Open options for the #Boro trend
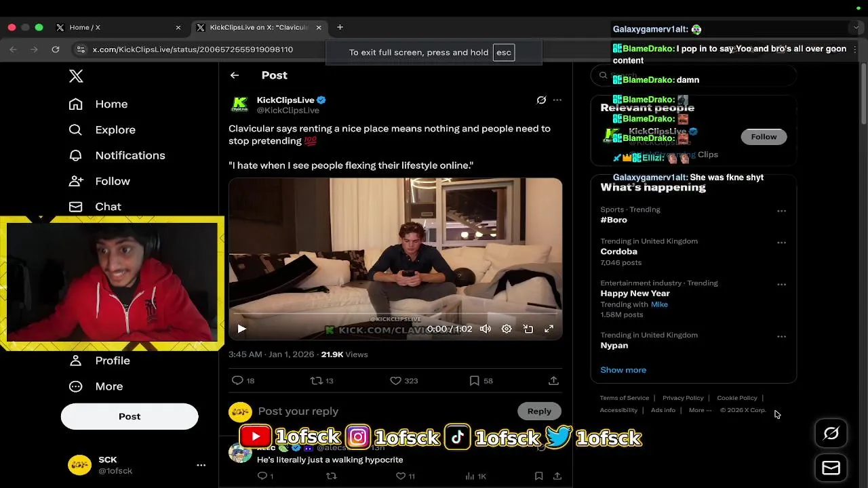 pos(781,211)
